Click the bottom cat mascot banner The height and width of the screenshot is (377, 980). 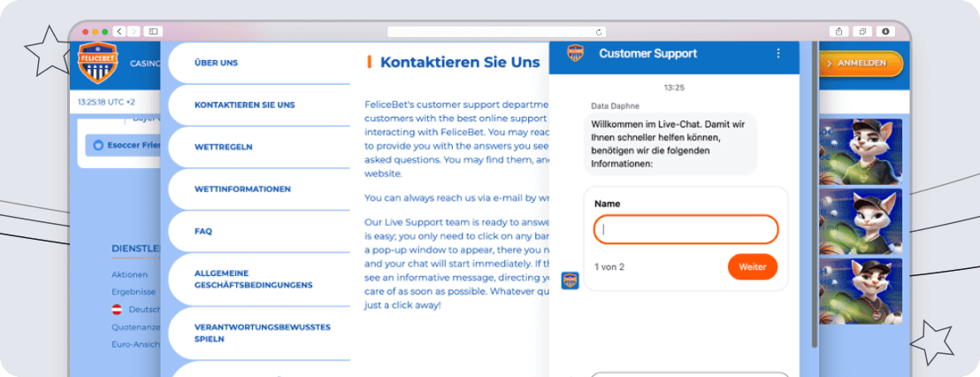click(x=861, y=291)
